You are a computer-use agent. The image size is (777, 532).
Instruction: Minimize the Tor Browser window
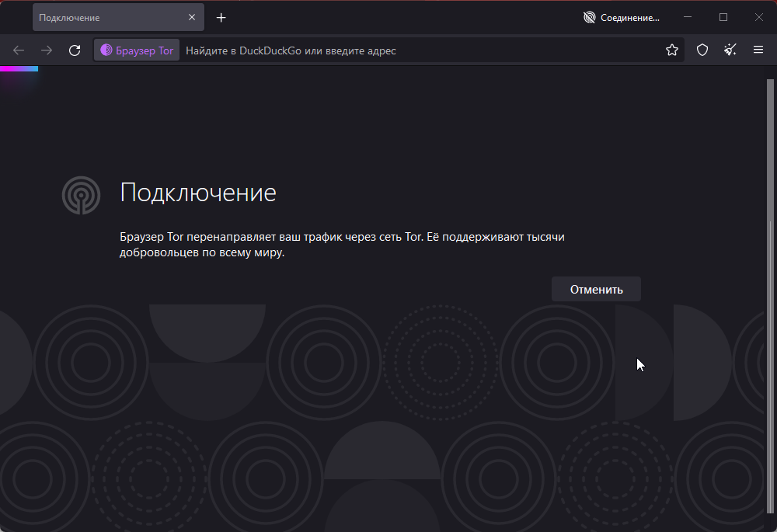pyautogui.click(x=688, y=17)
